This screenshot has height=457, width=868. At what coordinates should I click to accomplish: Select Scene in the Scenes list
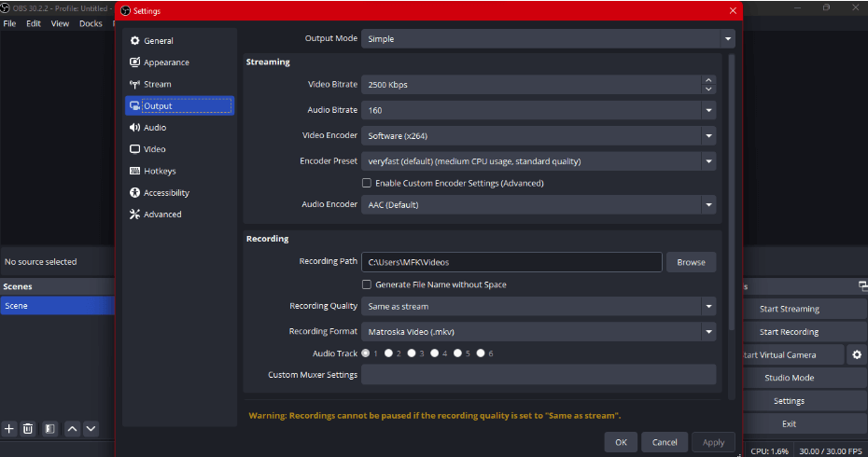coord(58,305)
